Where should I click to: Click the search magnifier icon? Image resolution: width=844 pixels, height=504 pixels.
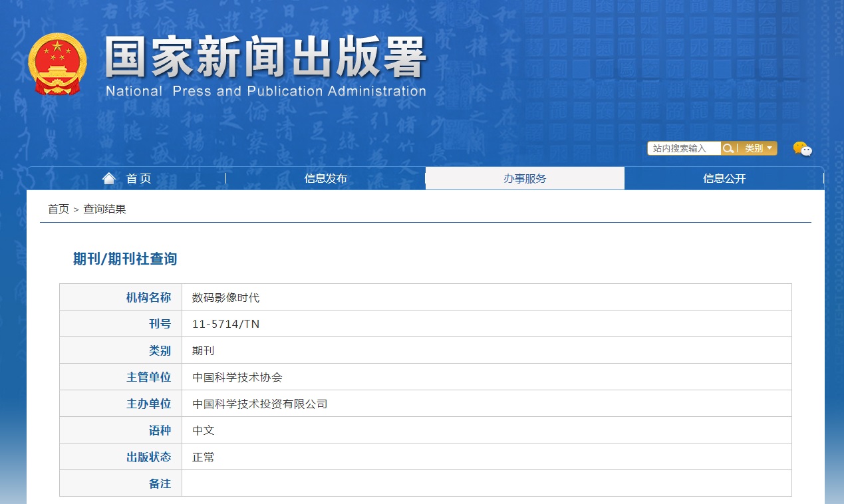[x=728, y=148]
